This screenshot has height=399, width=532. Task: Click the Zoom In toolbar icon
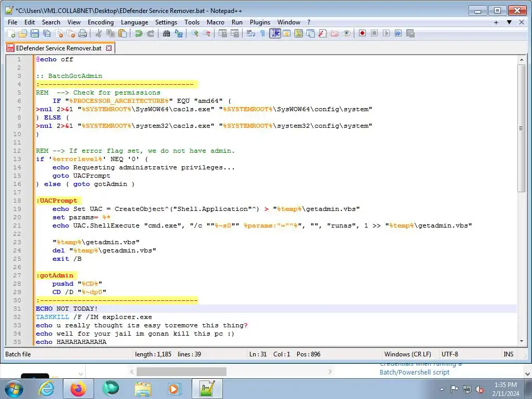[x=195, y=33]
